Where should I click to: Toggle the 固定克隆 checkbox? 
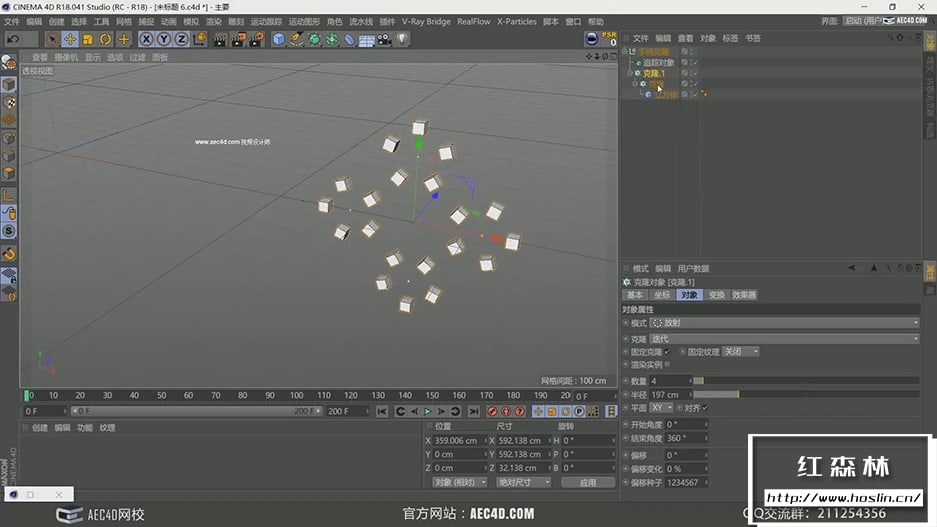pos(668,352)
